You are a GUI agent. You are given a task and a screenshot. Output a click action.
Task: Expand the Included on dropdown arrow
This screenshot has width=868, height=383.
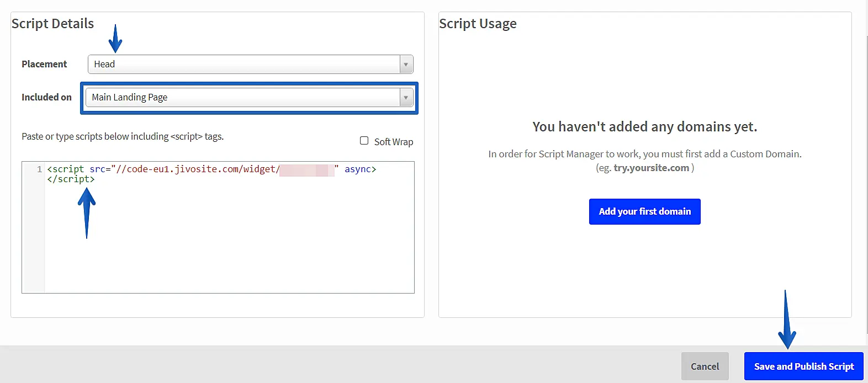(406, 98)
